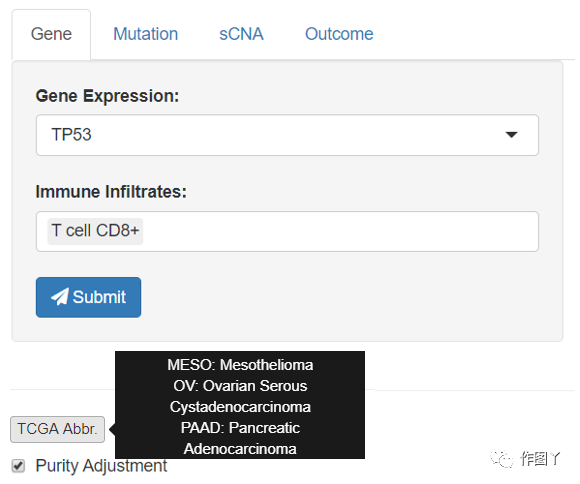Toggle the Purity Adjustment checkbox
Viewport: 580px width, 484px height.
click(18, 466)
